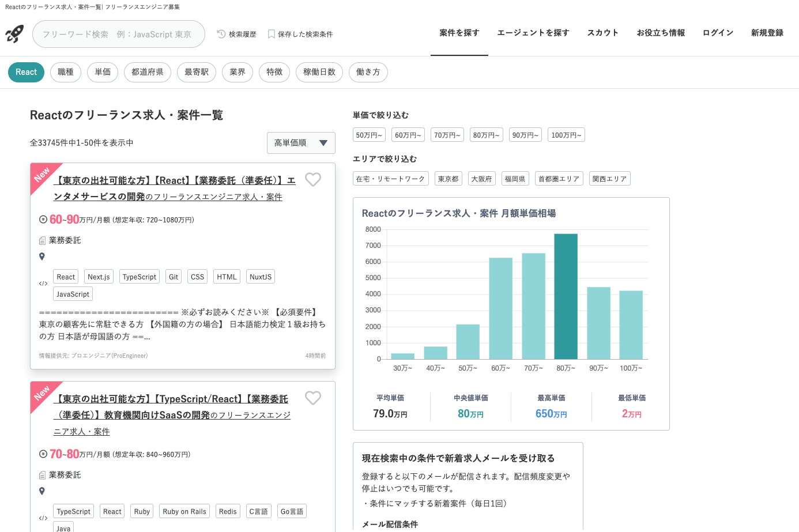Click code brackets icon in first job card
799x532 pixels.
pyautogui.click(x=43, y=284)
